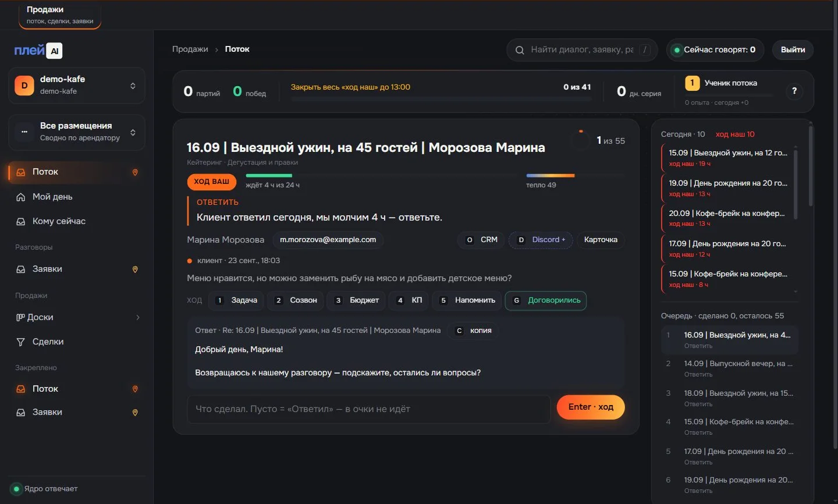This screenshot has width=838, height=504.
Task: Click the плей AI logo
Action: pyautogui.click(x=38, y=51)
